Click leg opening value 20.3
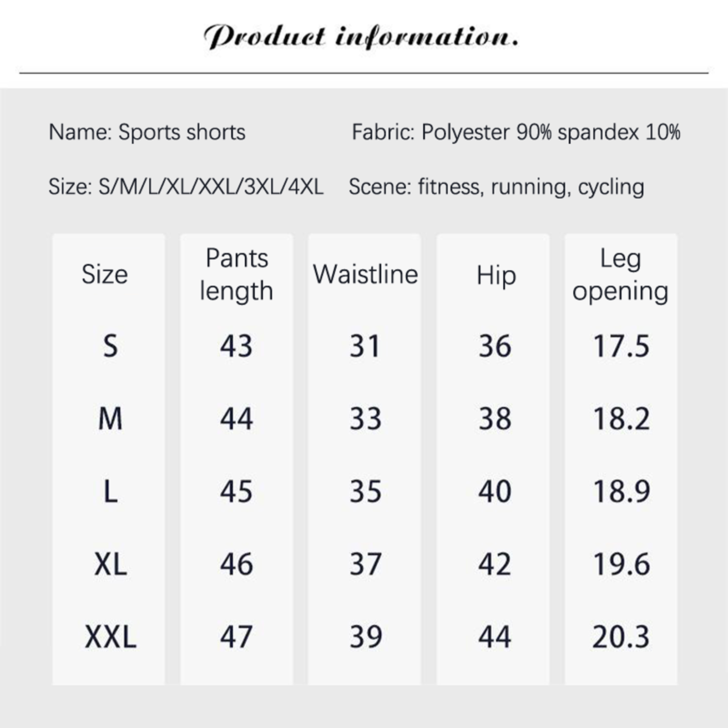The width and height of the screenshot is (728, 728). [x=621, y=637]
